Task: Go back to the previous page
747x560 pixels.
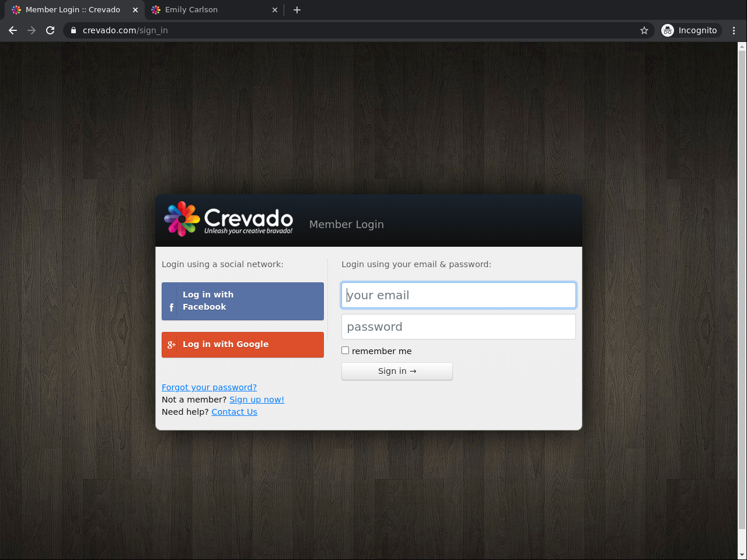Action: coord(13,30)
